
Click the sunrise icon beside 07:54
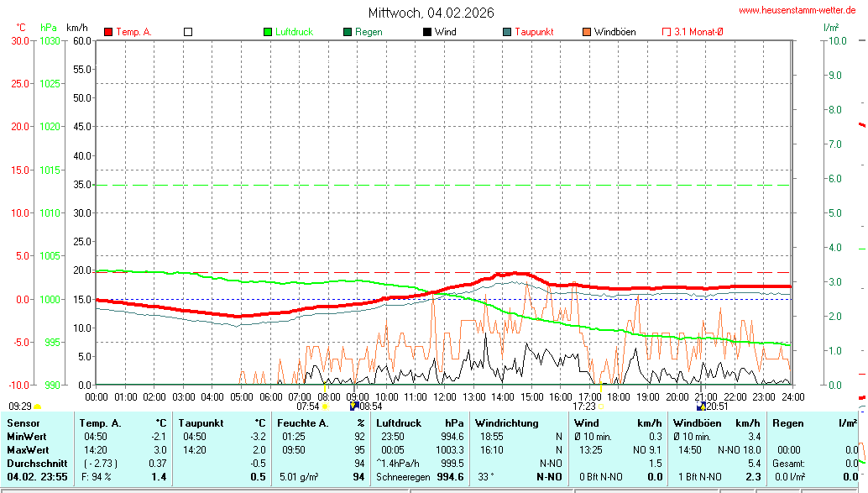pos(325,406)
